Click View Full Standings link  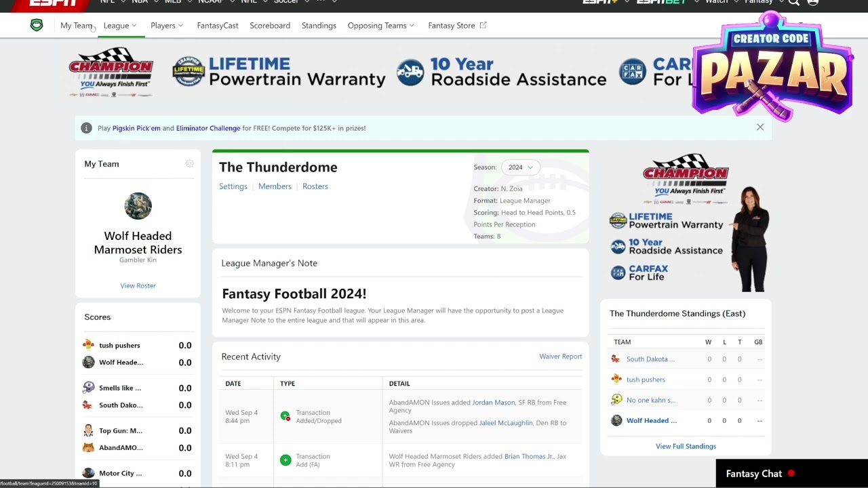pyautogui.click(x=686, y=446)
